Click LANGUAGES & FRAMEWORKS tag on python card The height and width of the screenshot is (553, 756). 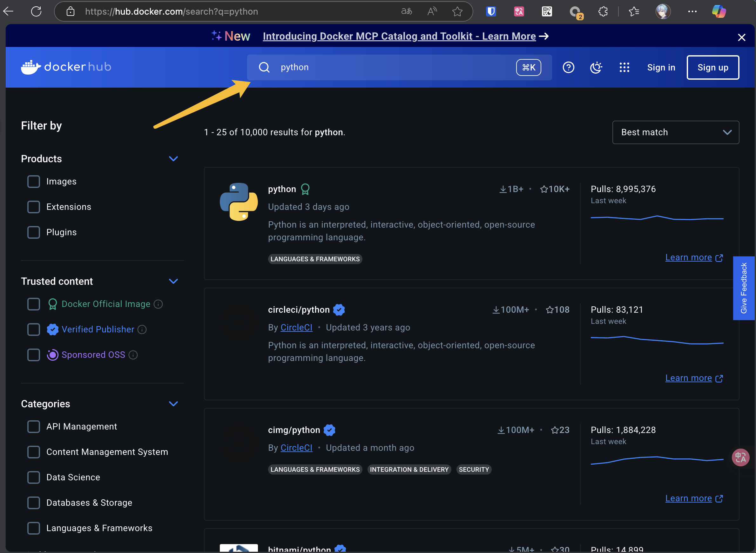(315, 259)
